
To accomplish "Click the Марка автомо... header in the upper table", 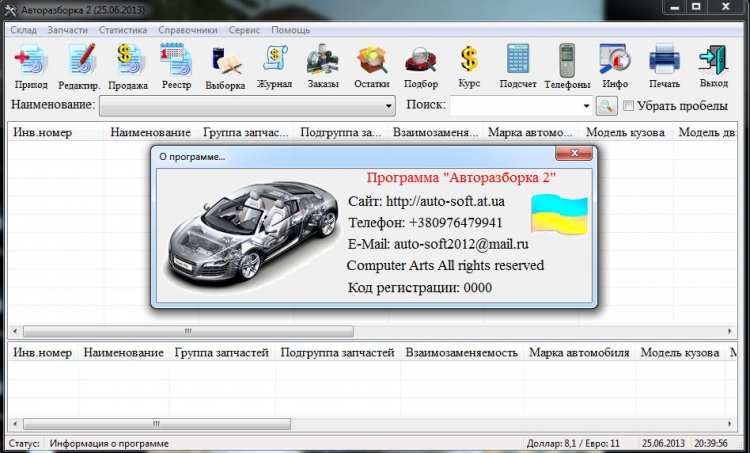I will tap(530, 132).
